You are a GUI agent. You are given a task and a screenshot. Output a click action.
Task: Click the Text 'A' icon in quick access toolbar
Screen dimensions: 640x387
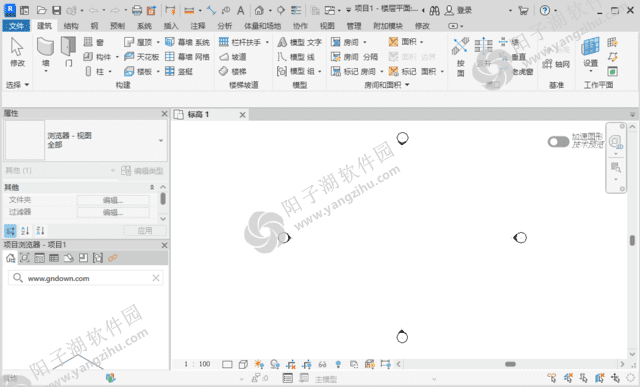pos(241,10)
